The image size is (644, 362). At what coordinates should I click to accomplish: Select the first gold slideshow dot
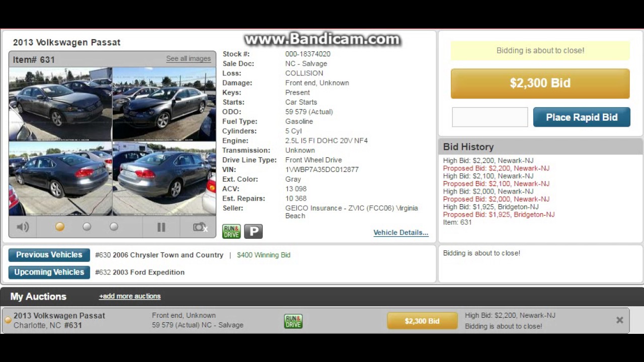click(60, 227)
